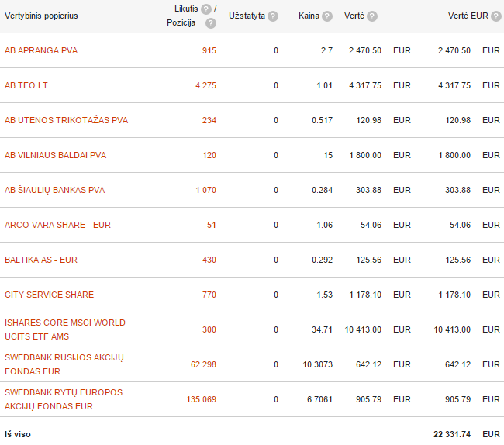Click help icon next to Likutis
This screenshot has height=445, width=504.
206,9
